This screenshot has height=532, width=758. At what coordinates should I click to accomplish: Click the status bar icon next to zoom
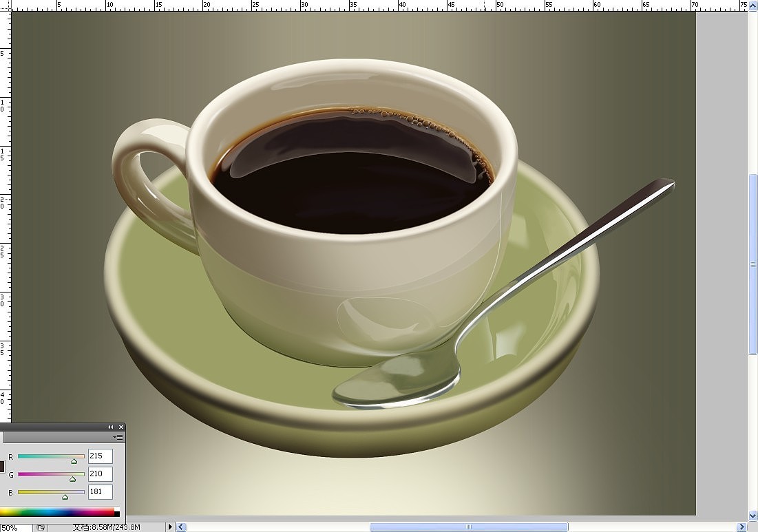pyautogui.click(x=41, y=528)
